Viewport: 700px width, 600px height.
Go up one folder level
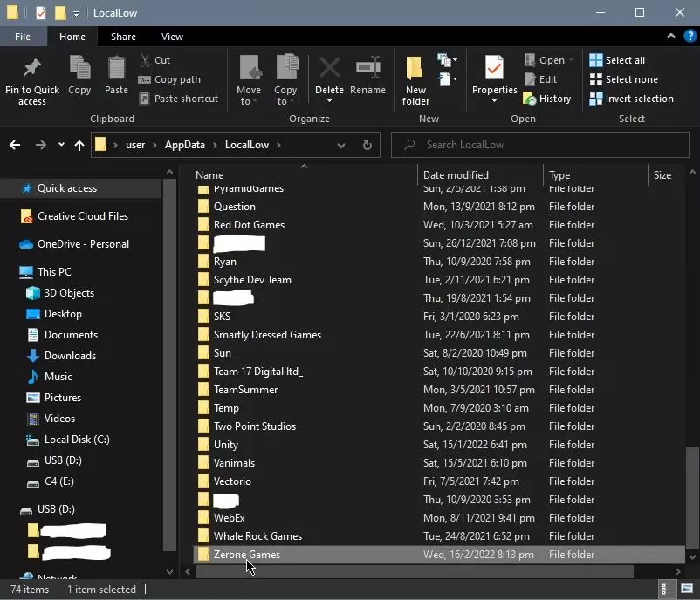point(79,145)
